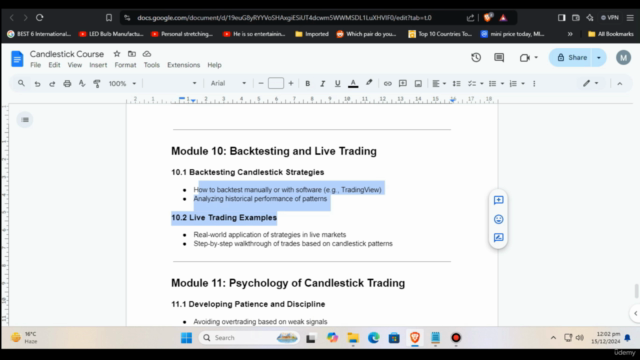Click the taskbar Search box
This screenshot has height=360, width=640.
(x=249, y=338)
